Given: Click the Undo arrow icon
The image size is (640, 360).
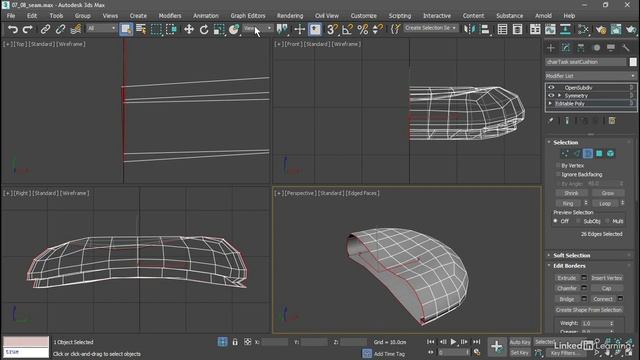Looking at the screenshot, I should [x=13, y=29].
